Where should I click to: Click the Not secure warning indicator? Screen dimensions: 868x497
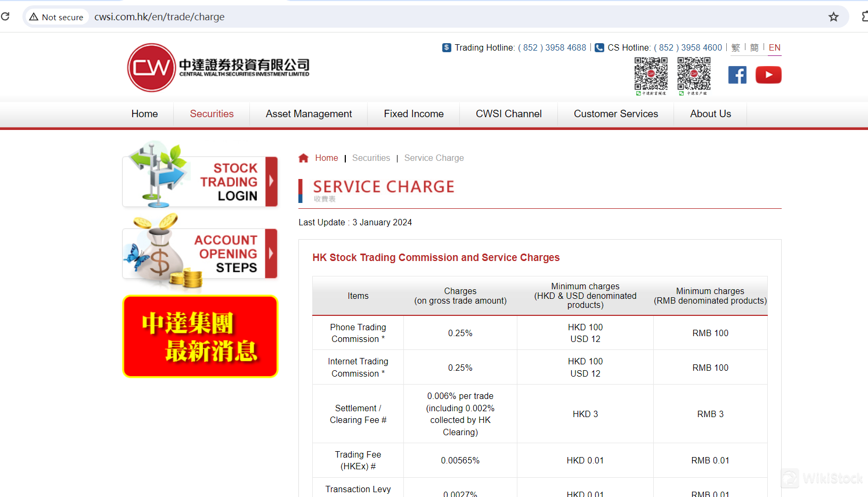point(56,17)
